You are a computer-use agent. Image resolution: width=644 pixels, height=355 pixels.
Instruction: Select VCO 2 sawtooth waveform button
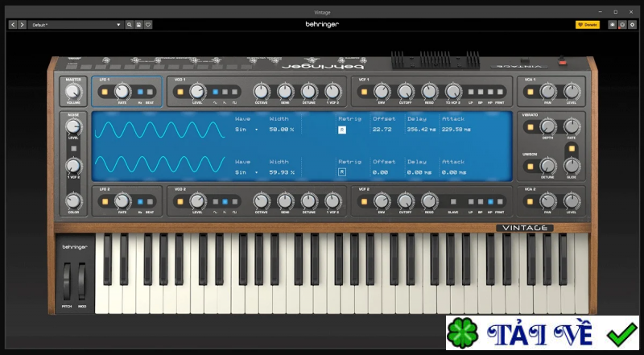(x=225, y=202)
